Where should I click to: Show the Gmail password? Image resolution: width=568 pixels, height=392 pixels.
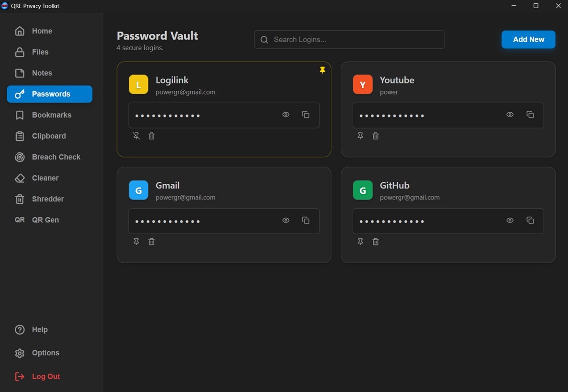(x=285, y=220)
